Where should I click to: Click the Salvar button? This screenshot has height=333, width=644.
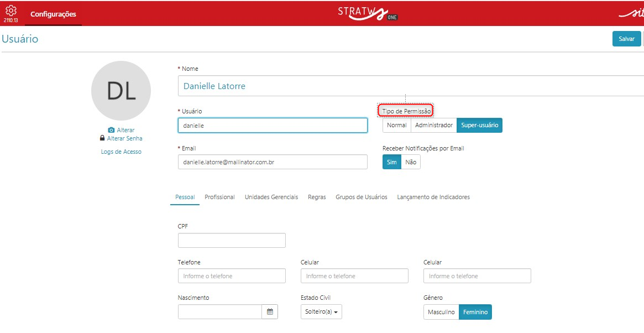click(626, 39)
